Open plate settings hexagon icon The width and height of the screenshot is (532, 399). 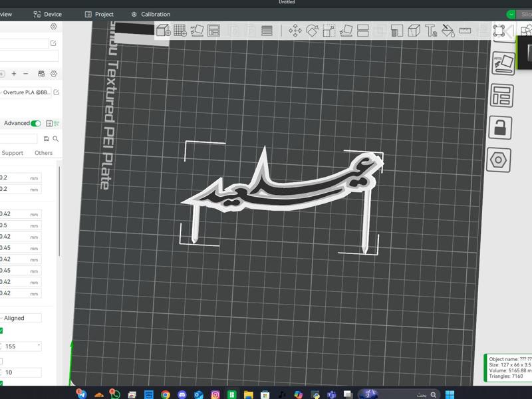point(500,160)
